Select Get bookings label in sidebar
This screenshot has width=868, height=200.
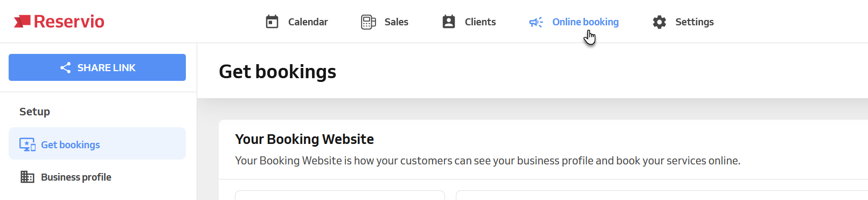tap(71, 144)
